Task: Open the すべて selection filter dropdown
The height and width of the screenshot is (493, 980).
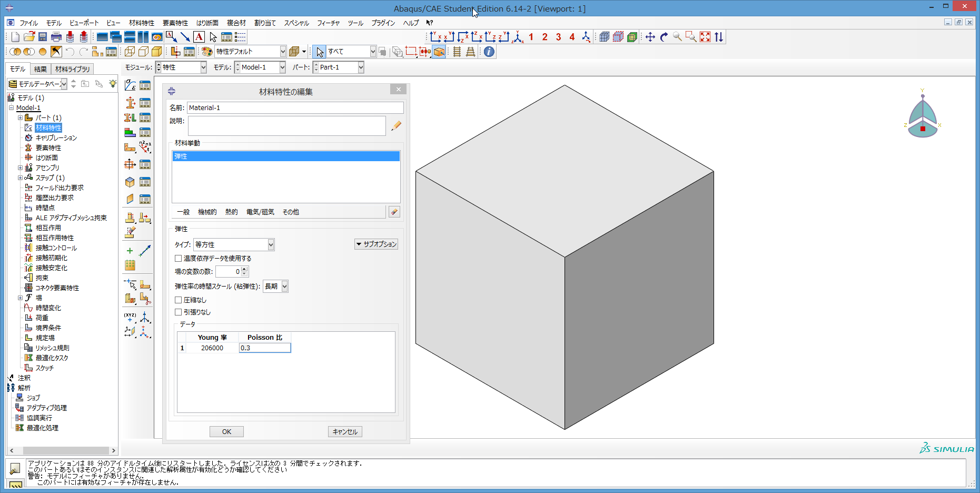Action: pyautogui.click(x=351, y=52)
